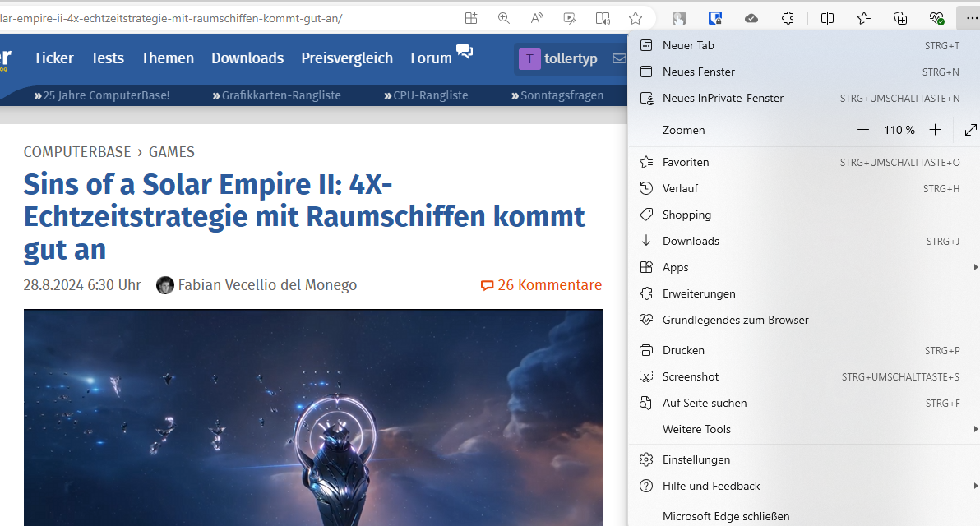Open Verlauf in the Edge menu
Viewport: 980px width, 526px height.
pyautogui.click(x=804, y=189)
